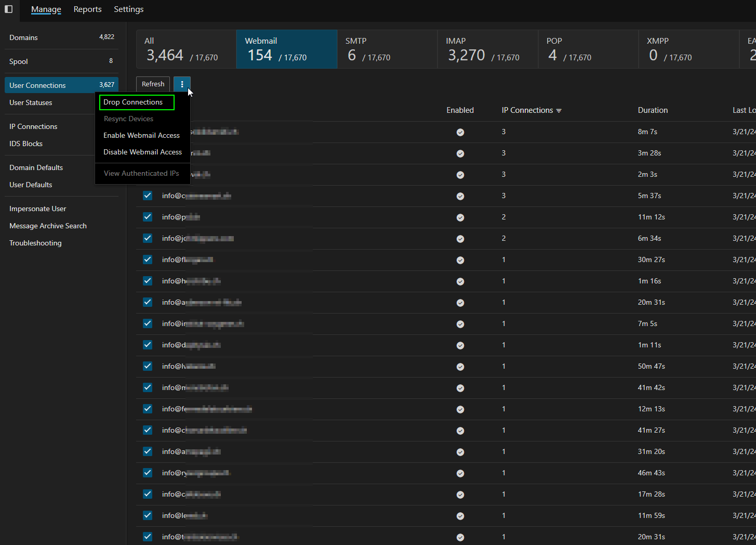
Task: Choose Enable Webmail Access menu option
Action: point(141,135)
